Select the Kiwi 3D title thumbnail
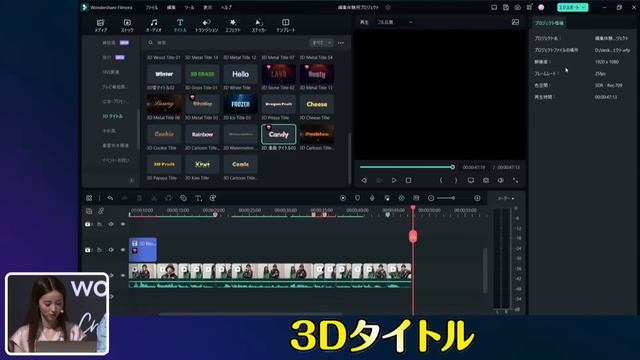 [x=202, y=164]
